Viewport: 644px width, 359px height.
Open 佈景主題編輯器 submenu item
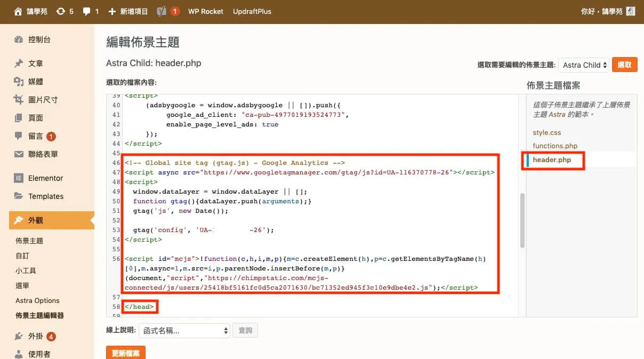pyautogui.click(x=40, y=315)
